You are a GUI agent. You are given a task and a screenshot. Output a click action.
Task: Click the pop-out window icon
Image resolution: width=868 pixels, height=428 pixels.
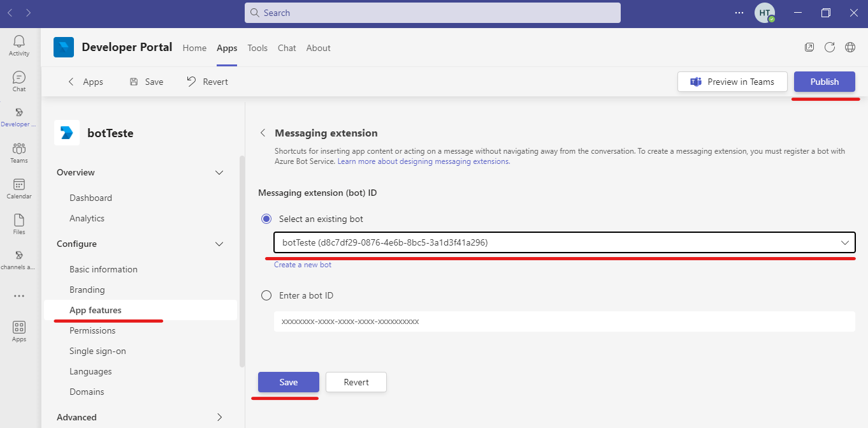[x=809, y=47]
